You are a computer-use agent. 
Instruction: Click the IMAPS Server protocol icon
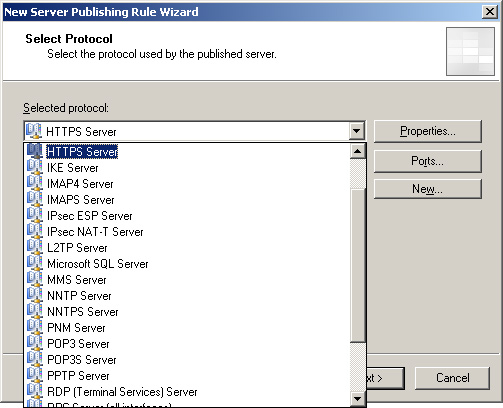(35, 199)
